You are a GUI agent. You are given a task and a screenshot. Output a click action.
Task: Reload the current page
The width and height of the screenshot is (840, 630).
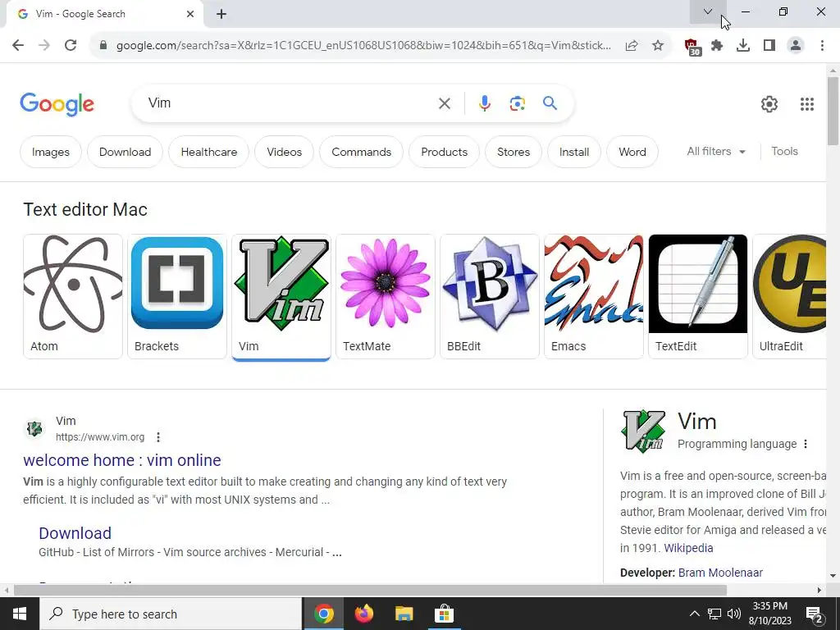pyautogui.click(x=71, y=46)
